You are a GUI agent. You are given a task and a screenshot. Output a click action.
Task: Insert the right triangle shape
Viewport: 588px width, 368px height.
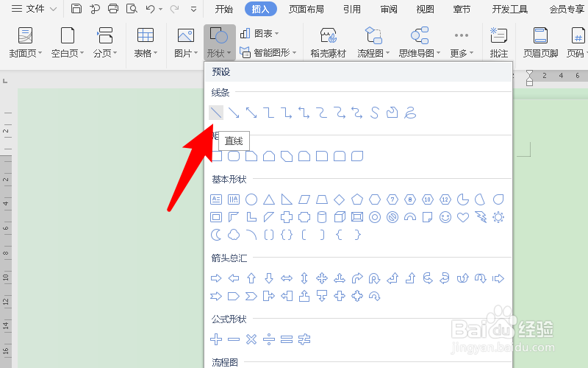click(287, 199)
